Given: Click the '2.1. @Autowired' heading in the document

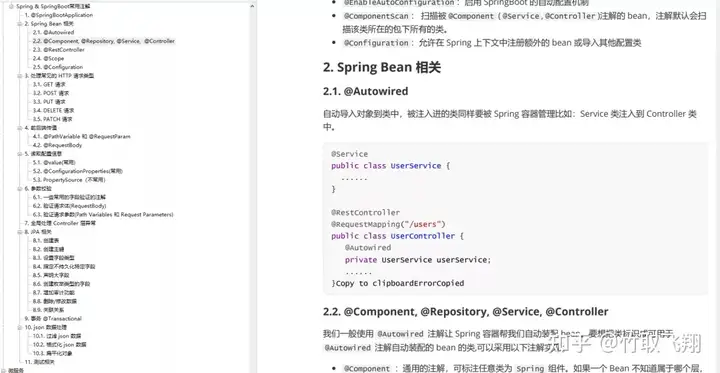Looking at the screenshot, I should click(x=366, y=91).
